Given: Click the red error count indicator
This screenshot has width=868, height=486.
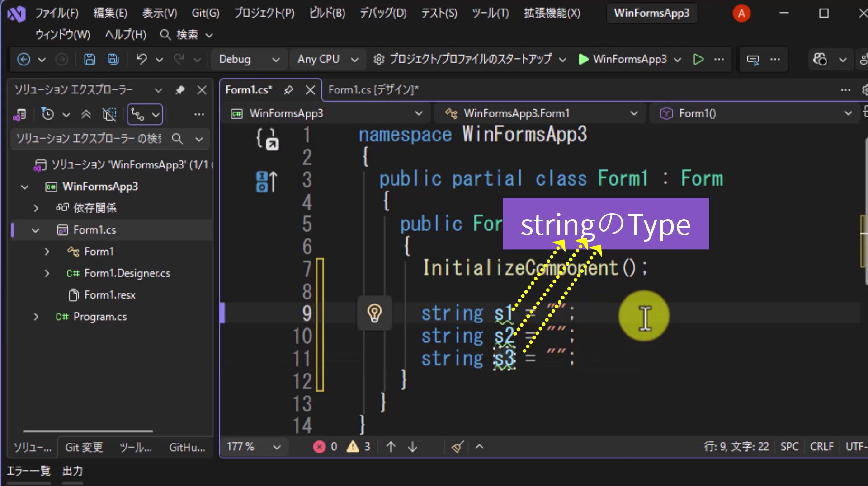Looking at the screenshot, I should coord(325,447).
